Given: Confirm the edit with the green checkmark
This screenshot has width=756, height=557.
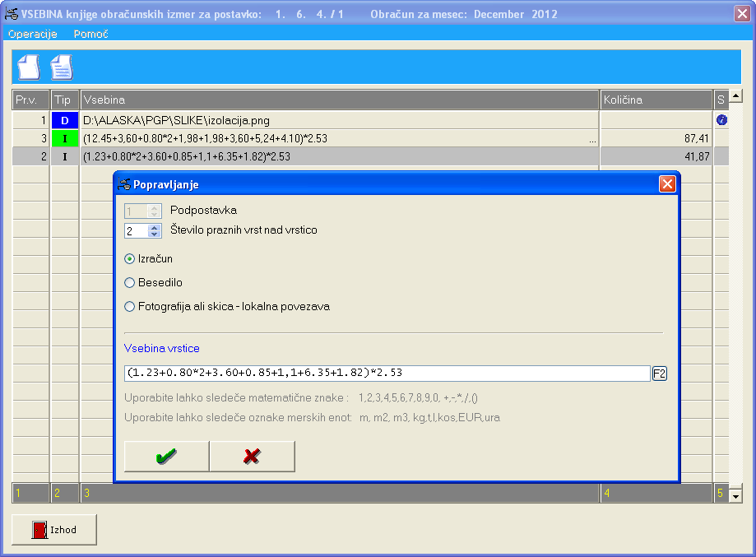Looking at the screenshot, I should (x=166, y=457).
